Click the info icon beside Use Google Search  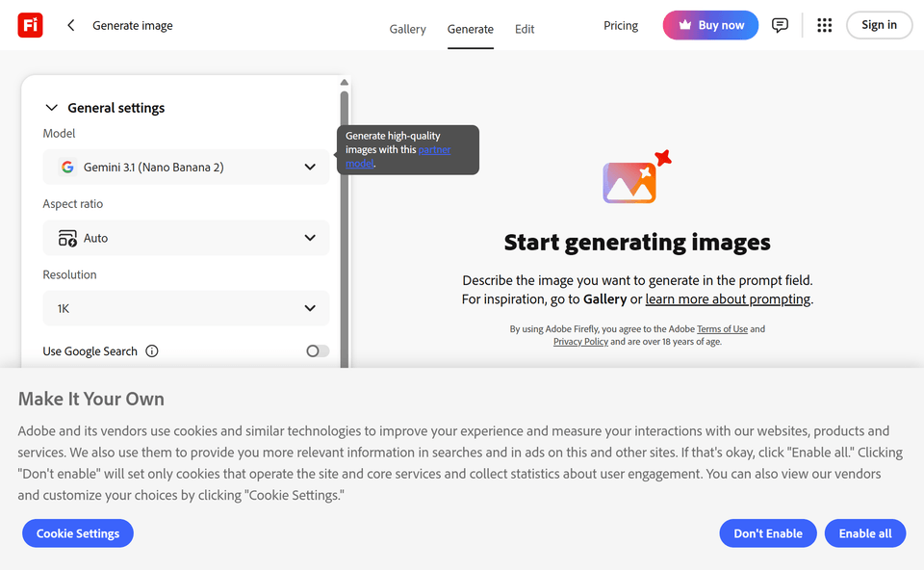point(152,351)
